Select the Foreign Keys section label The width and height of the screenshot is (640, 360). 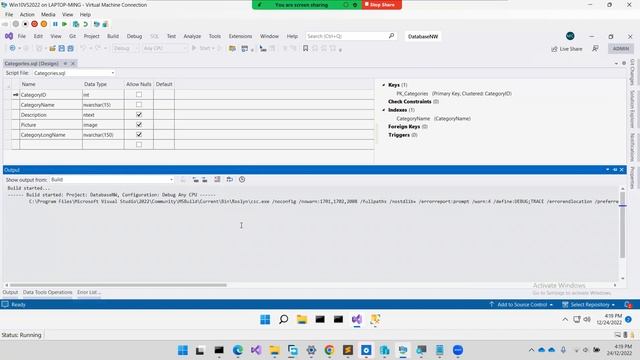404,127
